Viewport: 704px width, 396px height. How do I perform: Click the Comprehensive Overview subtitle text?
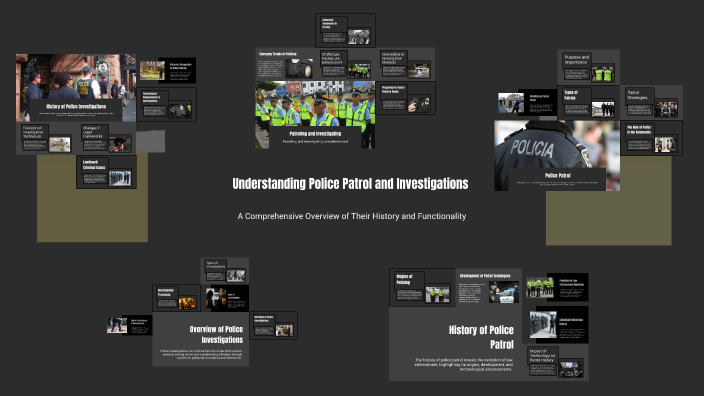(352, 216)
